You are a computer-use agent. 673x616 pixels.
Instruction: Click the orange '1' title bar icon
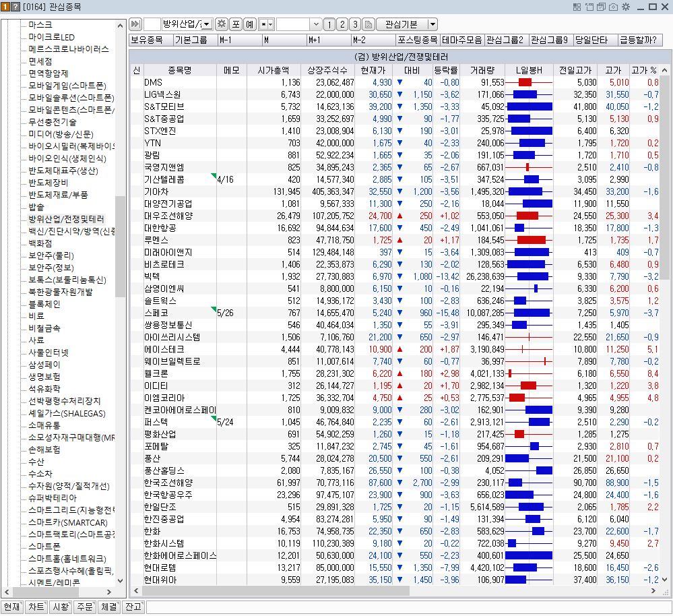[5, 7]
